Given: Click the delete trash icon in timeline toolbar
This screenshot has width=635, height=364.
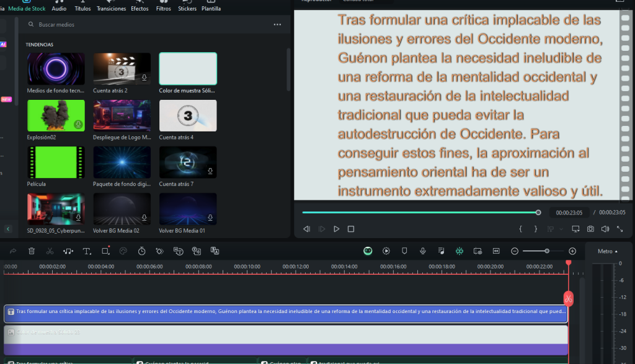Looking at the screenshot, I should pyautogui.click(x=32, y=251).
